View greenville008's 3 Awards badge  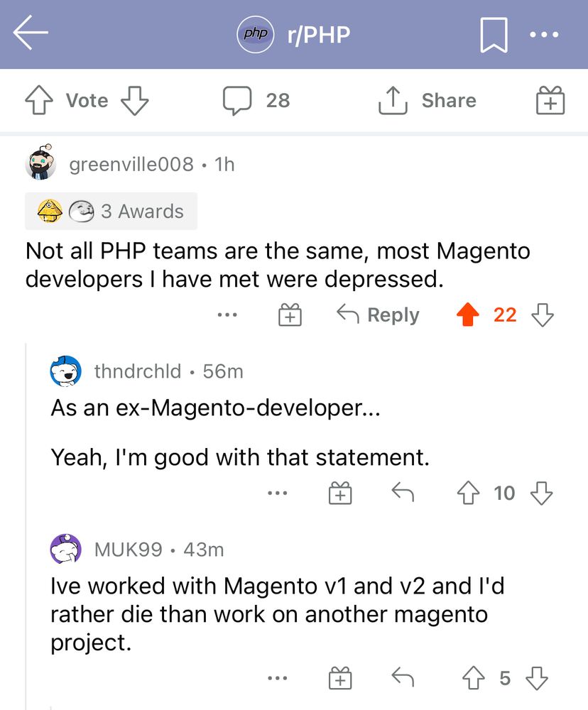tap(111, 211)
